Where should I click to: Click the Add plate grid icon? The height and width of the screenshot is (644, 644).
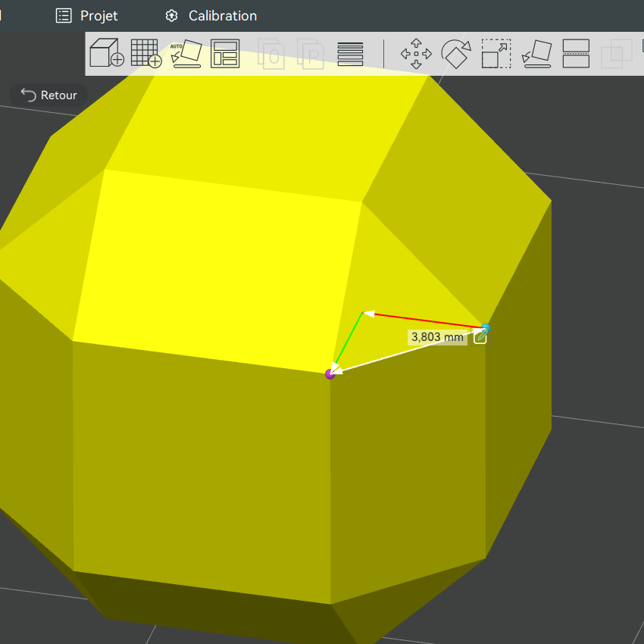pyautogui.click(x=146, y=53)
